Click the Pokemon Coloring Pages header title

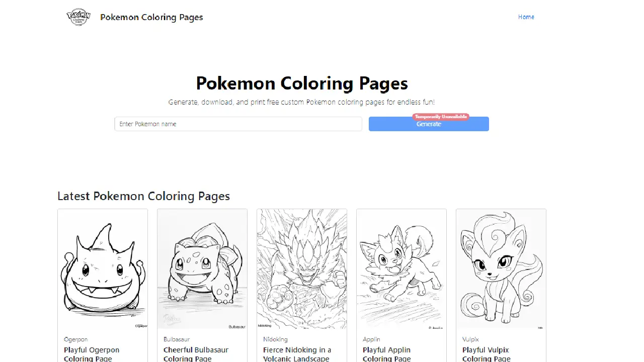tap(151, 17)
